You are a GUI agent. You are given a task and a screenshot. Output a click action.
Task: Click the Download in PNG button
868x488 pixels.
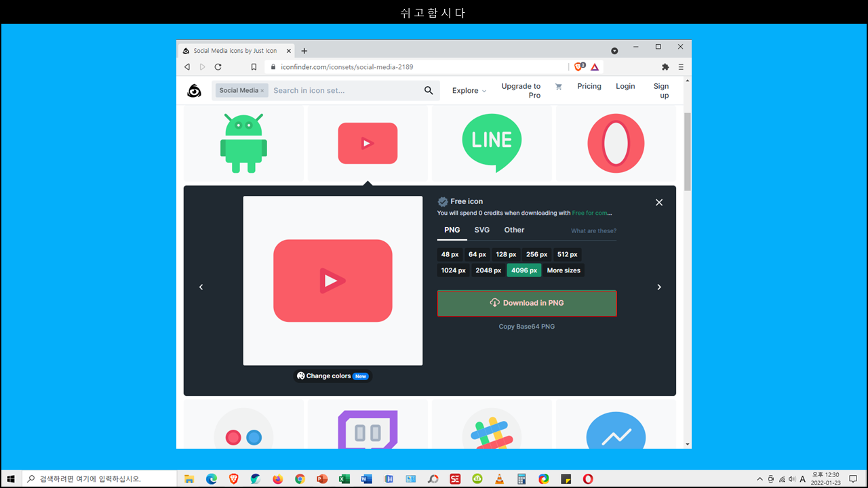527,303
